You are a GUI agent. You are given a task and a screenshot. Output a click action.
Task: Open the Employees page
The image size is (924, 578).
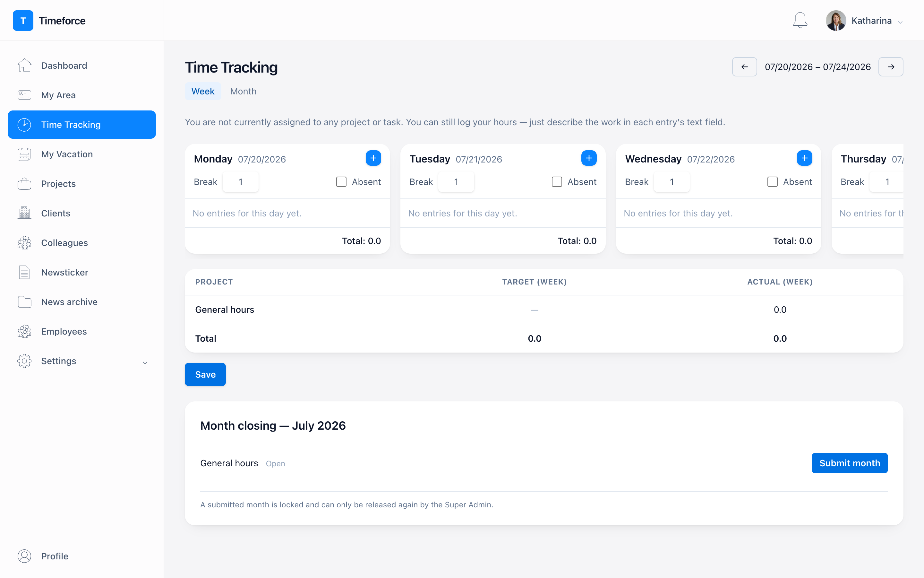pos(82,331)
